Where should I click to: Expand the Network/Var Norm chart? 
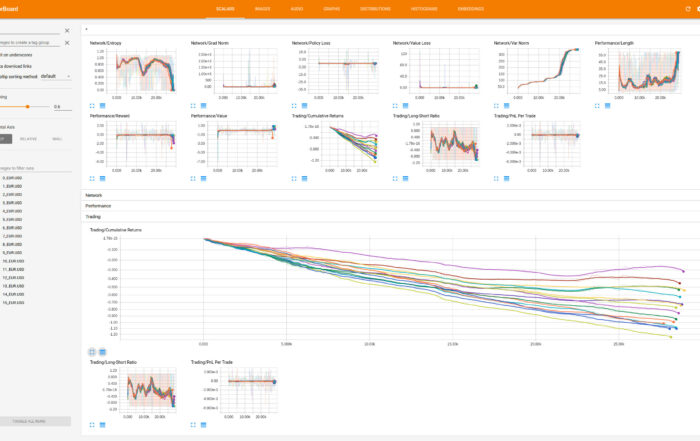click(495, 104)
